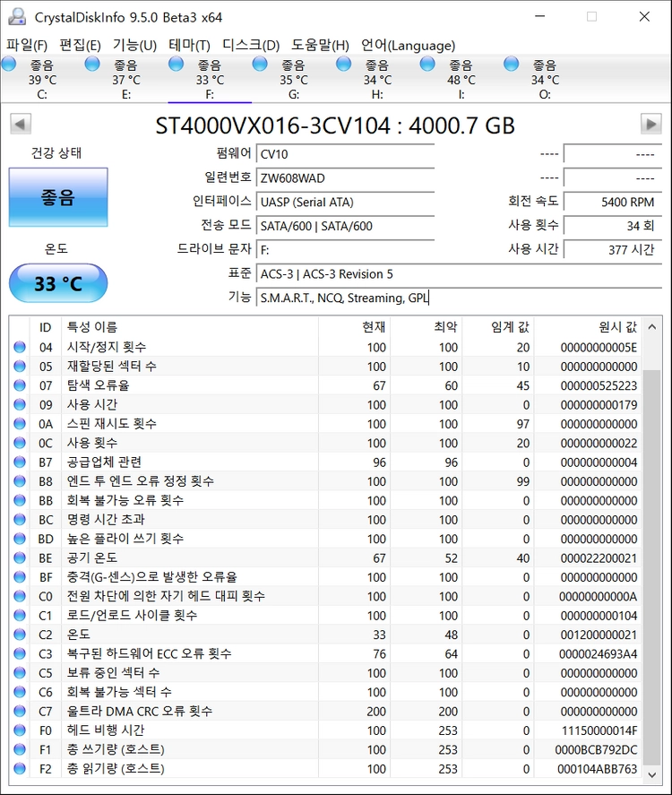This screenshot has height=795, width=672.
Task: Click the SMART list vertical scrollbar thumb
Action: (651, 568)
